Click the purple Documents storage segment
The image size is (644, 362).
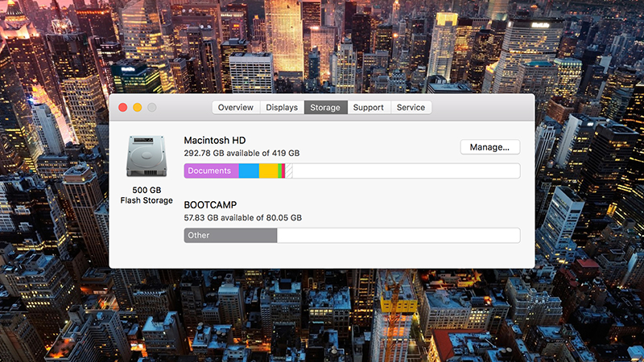212,171
